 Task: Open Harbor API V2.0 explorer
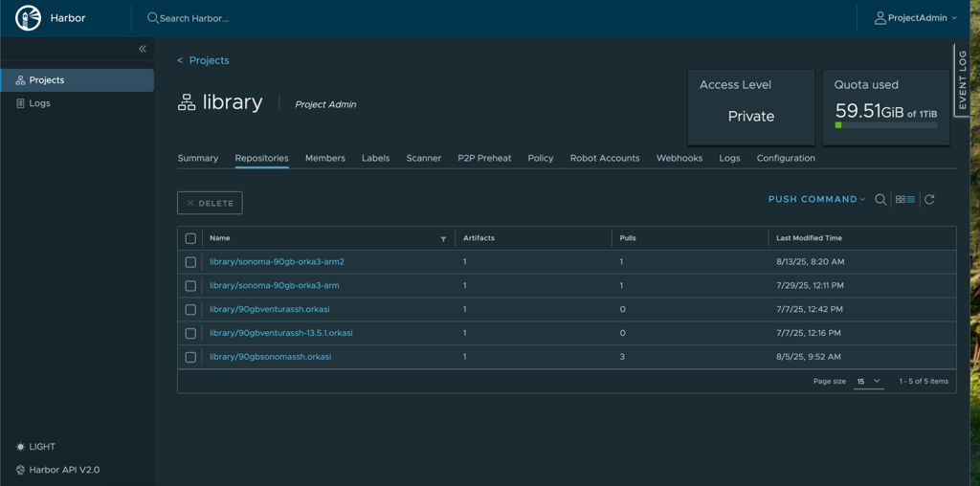coord(64,470)
